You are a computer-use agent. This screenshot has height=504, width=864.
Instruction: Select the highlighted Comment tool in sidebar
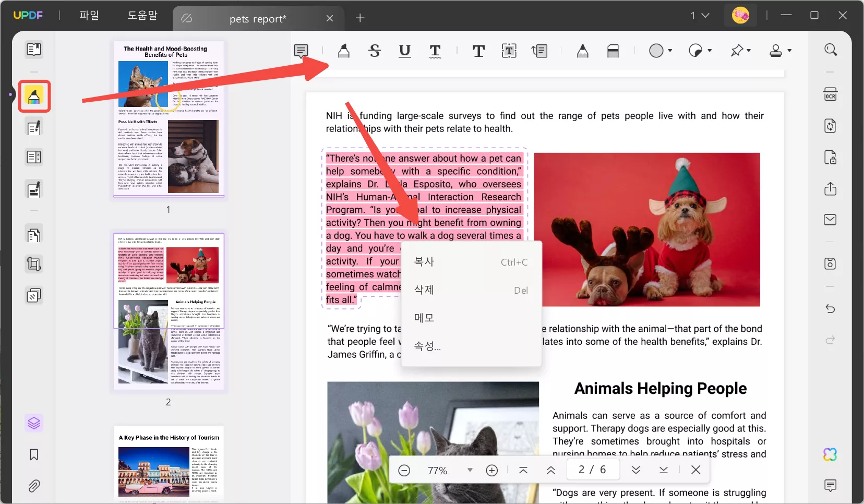pyautogui.click(x=34, y=96)
